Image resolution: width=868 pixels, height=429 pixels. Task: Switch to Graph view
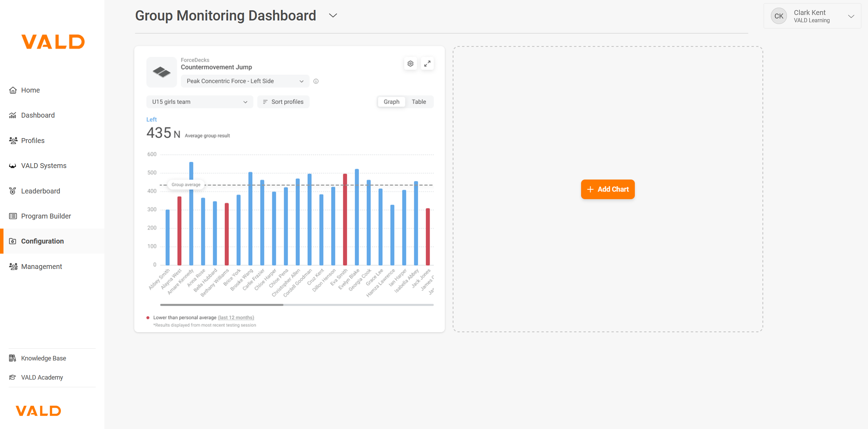392,102
